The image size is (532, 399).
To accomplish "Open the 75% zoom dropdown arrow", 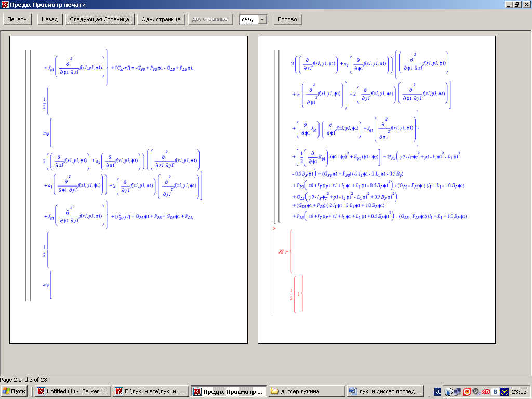I will pos(262,20).
